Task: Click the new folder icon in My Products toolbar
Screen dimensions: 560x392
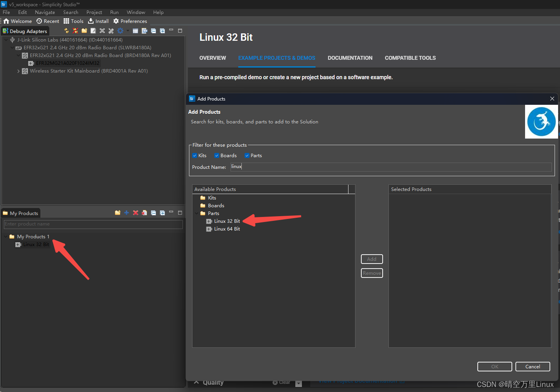Action: [118, 213]
